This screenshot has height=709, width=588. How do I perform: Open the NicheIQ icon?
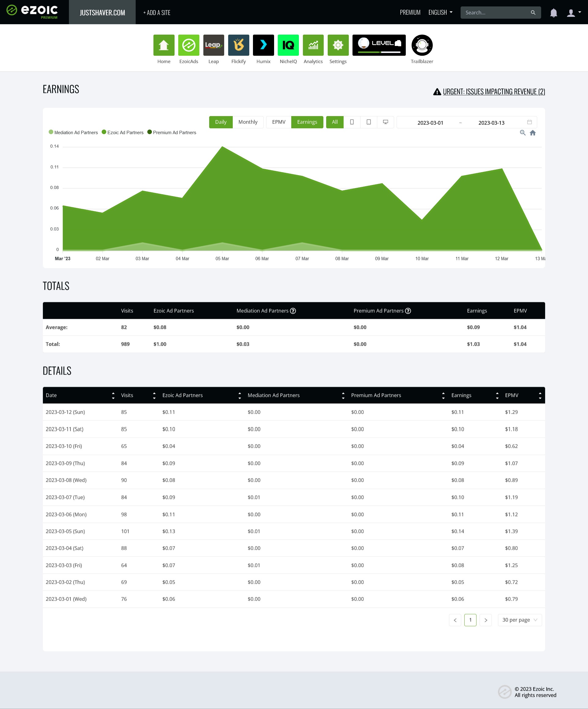coord(288,45)
